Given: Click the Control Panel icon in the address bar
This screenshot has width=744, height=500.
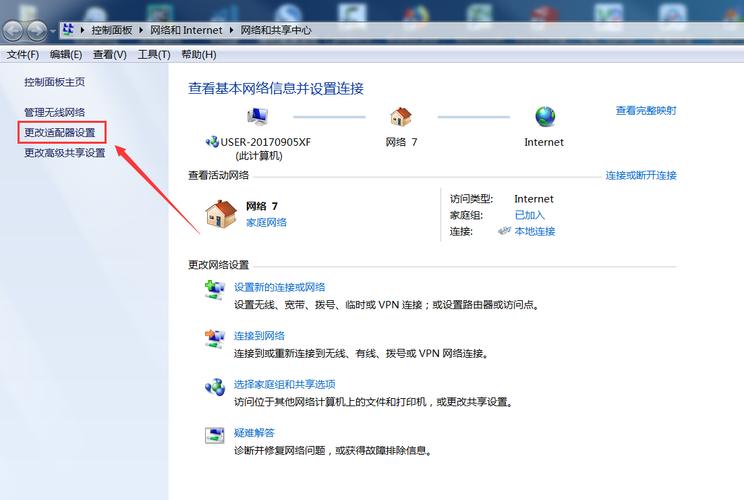Looking at the screenshot, I should tap(68, 30).
